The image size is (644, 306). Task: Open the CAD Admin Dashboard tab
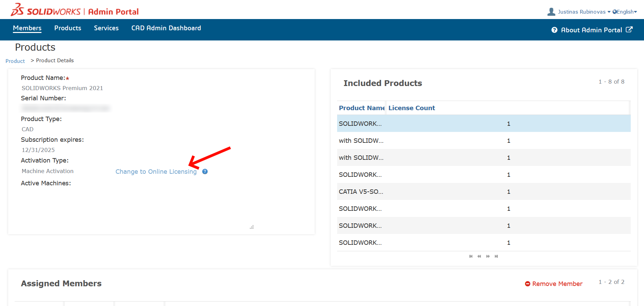coord(166,28)
